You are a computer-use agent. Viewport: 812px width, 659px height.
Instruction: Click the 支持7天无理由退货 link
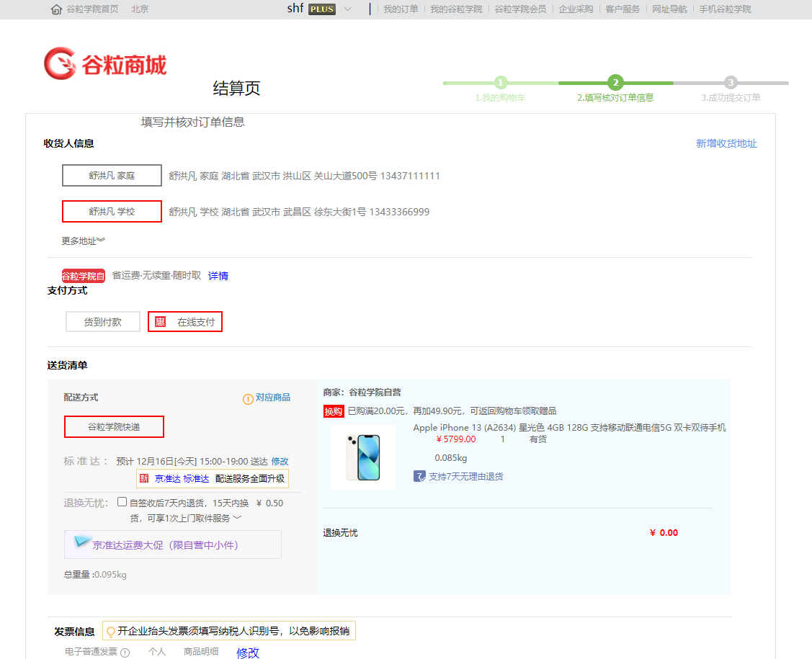tap(465, 476)
